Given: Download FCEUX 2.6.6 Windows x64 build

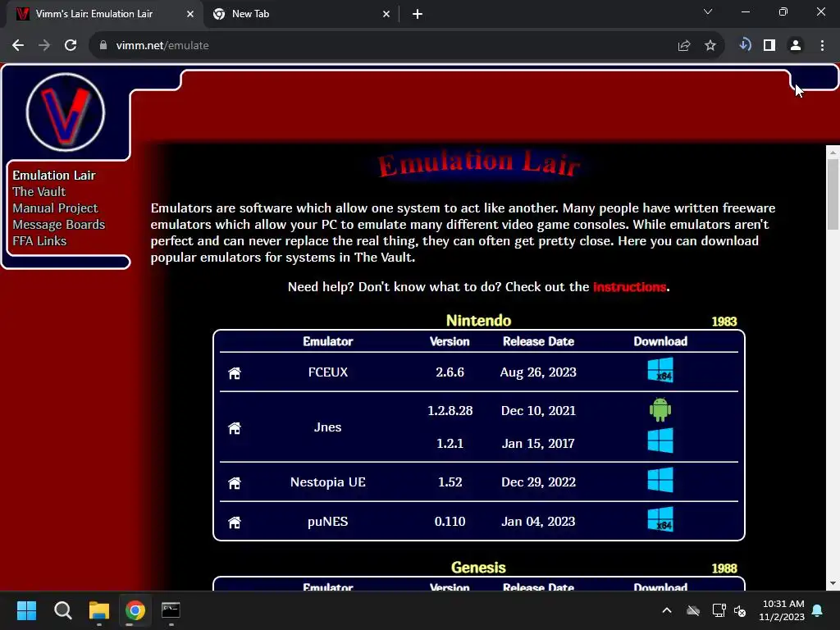Looking at the screenshot, I should 660,370.
